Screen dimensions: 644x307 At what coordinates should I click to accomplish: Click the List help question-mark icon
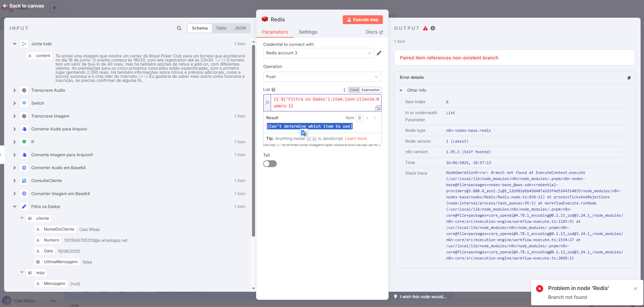point(273,90)
